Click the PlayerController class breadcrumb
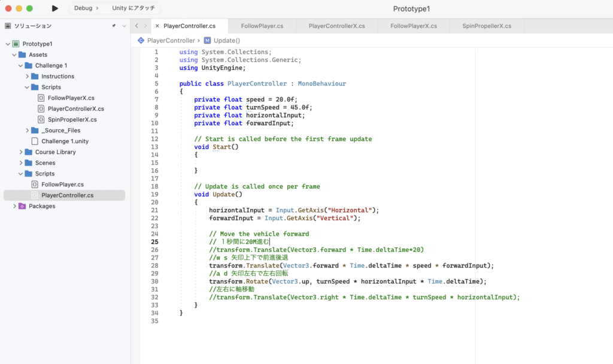Image resolution: width=613 pixels, height=364 pixels. 171,41
